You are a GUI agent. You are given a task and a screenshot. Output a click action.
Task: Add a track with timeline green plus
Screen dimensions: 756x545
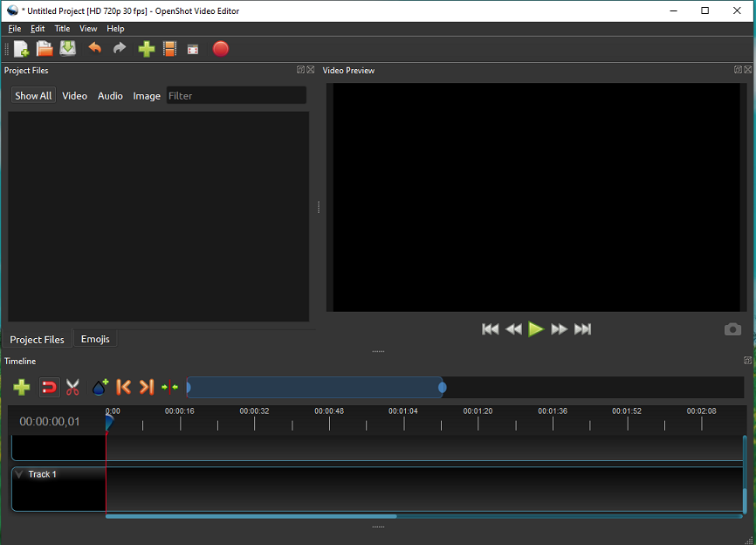click(22, 387)
